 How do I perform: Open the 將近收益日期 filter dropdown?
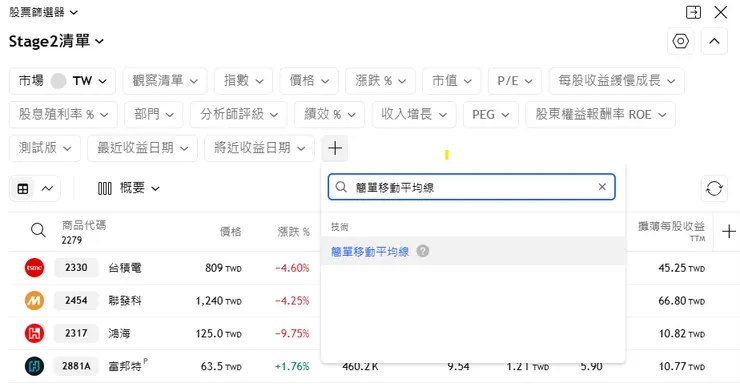click(259, 148)
